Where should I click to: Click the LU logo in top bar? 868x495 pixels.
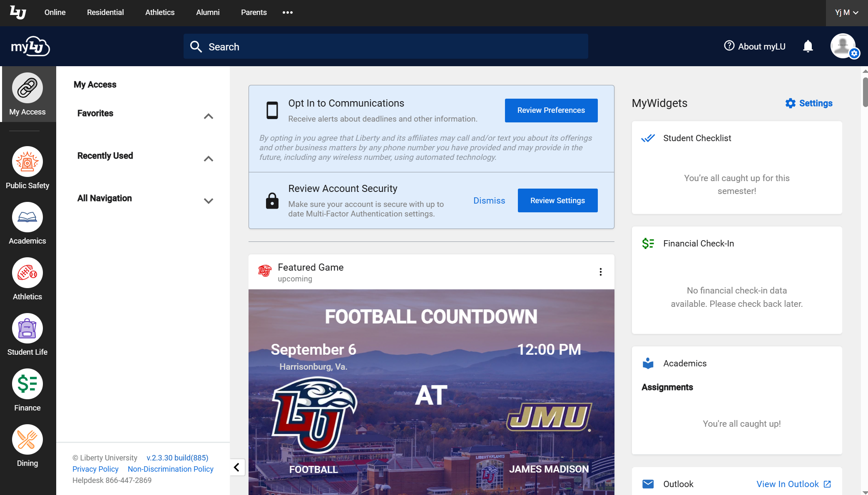(x=18, y=12)
